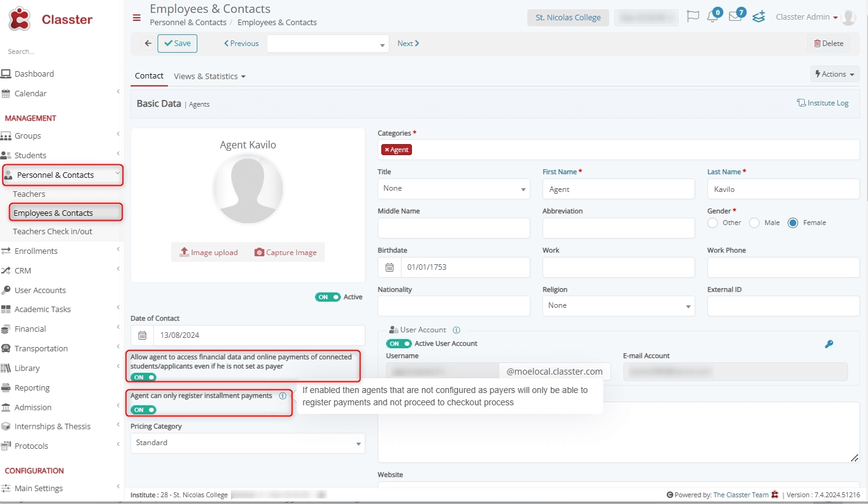The image size is (868, 504).
Task: Open the Actions dropdown
Action: pos(834,74)
